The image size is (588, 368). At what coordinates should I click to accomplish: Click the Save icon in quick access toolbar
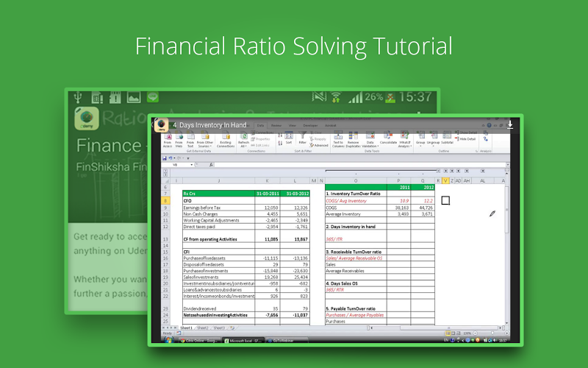point(164,158)
